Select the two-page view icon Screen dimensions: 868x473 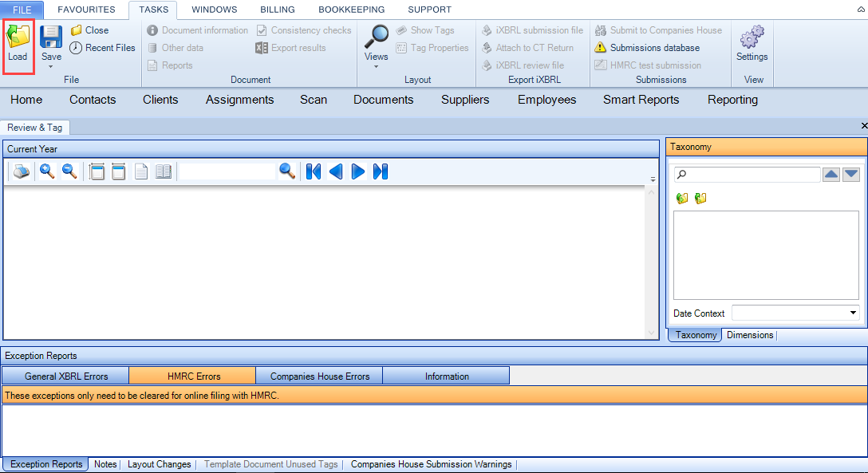[x=164, y=171]
